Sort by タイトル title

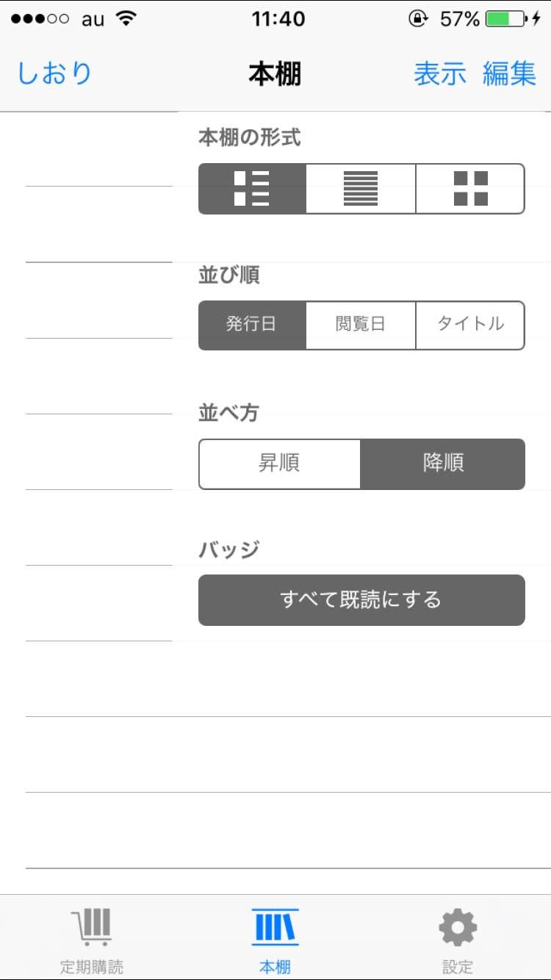pos(470,325)
